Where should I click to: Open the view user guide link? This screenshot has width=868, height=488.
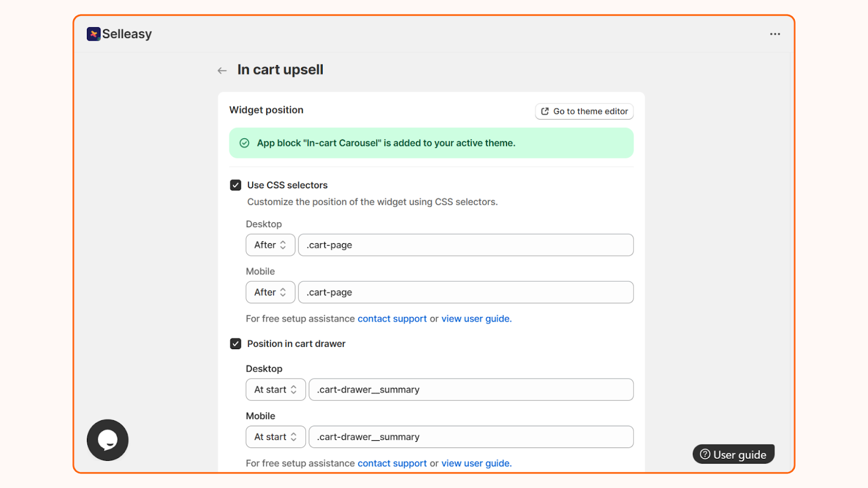[475, 318]
